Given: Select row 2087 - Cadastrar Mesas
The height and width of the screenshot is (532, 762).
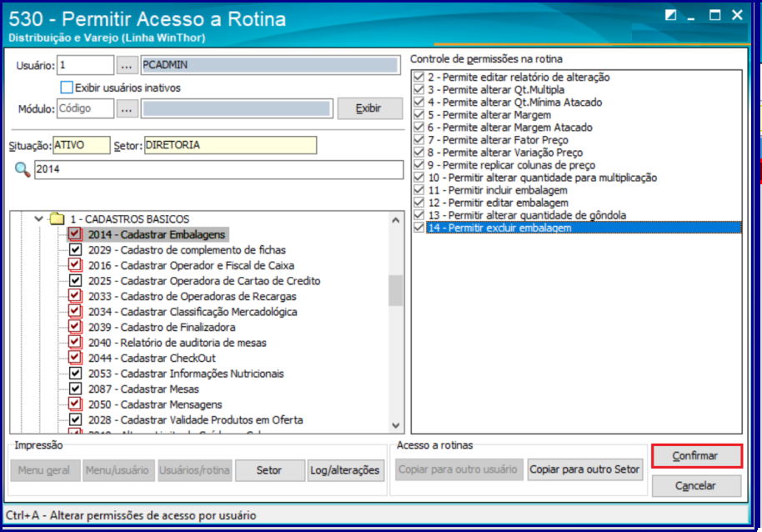Looking at the screenshot, I should point(143,389).
